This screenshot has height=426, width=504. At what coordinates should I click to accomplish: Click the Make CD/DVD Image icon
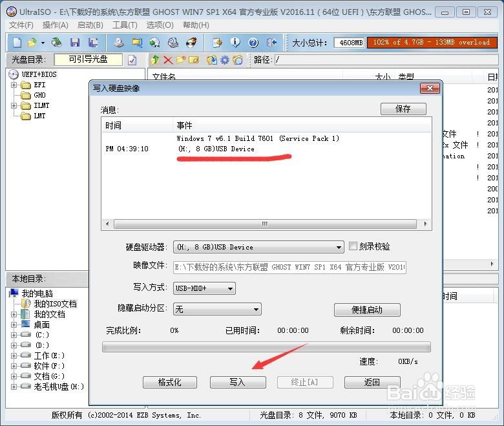tap(119, 43)
